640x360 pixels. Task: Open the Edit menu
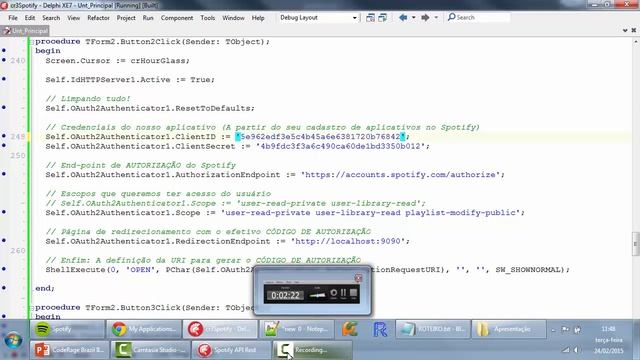coord(30,18)
